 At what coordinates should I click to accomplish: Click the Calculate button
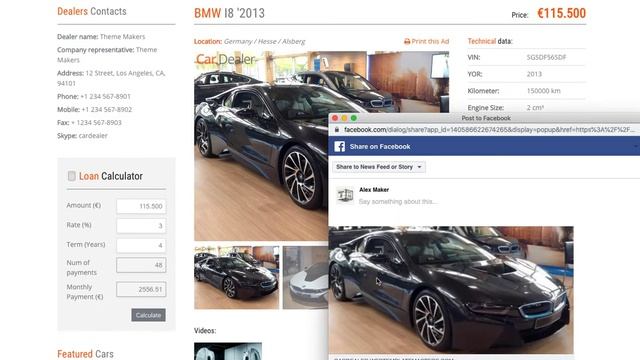[149, 315]
